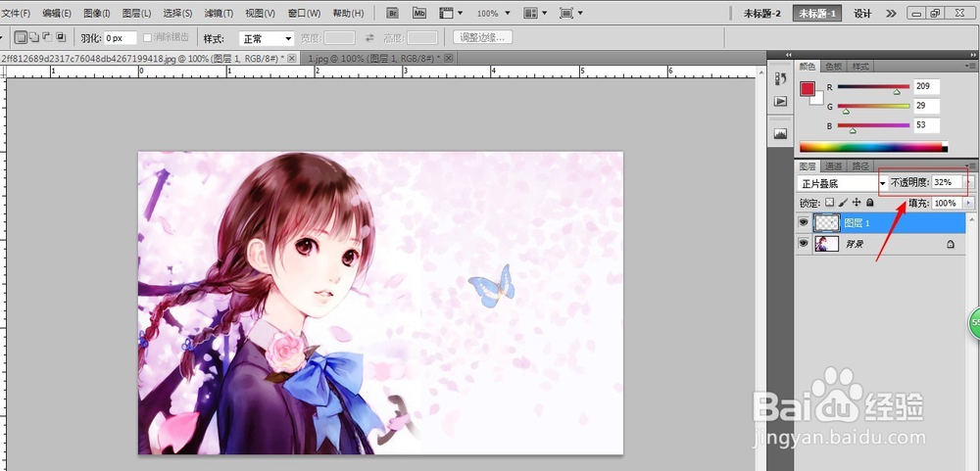Screen dimensions: 980x471
Task: Open the 正片叠底 blend mode dropdown
Action: click(x=843, y=183)
